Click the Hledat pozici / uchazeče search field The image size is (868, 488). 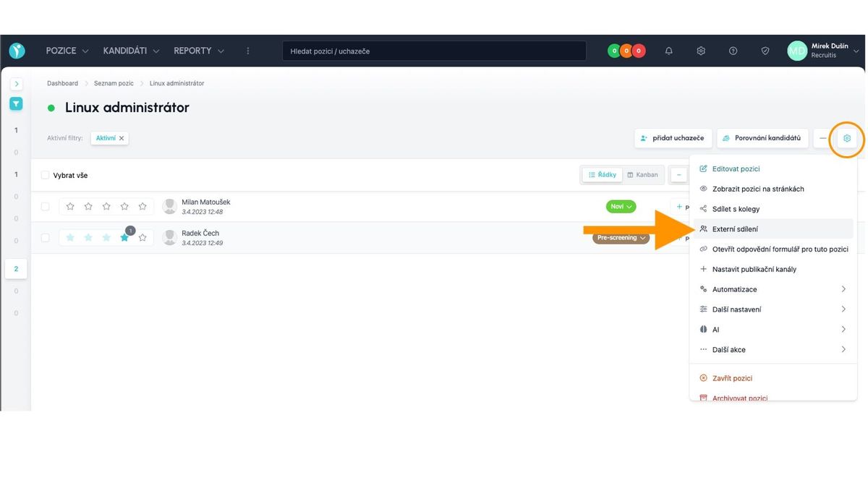(434, 51)
